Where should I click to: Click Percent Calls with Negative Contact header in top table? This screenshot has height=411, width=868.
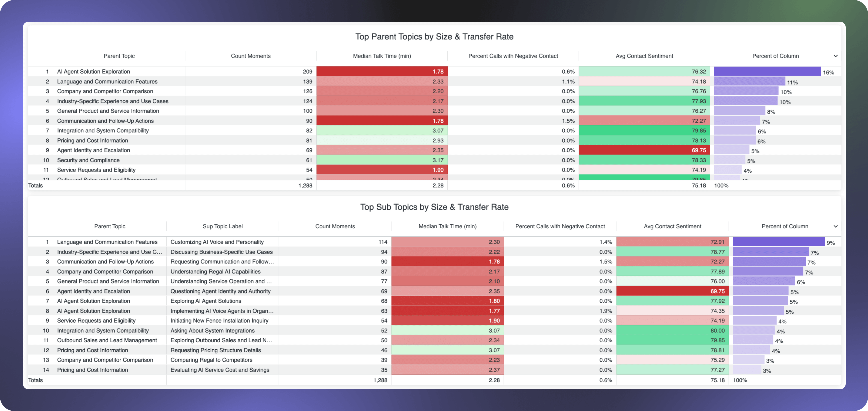513,56
